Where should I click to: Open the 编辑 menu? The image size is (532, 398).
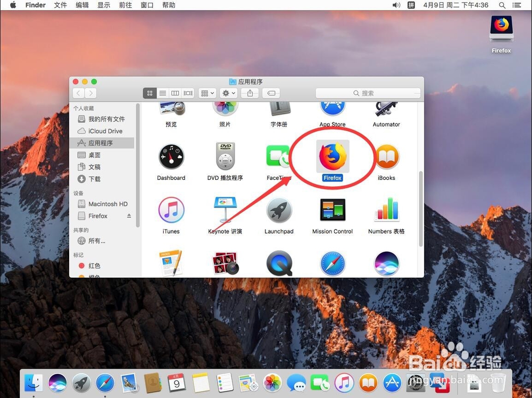pos(82,5)
